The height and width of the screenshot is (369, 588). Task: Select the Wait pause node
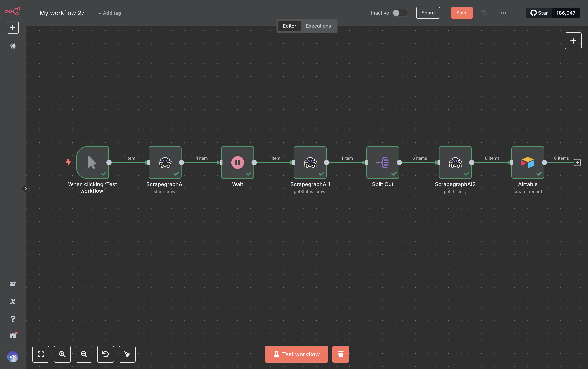click(x=238, y=163)
